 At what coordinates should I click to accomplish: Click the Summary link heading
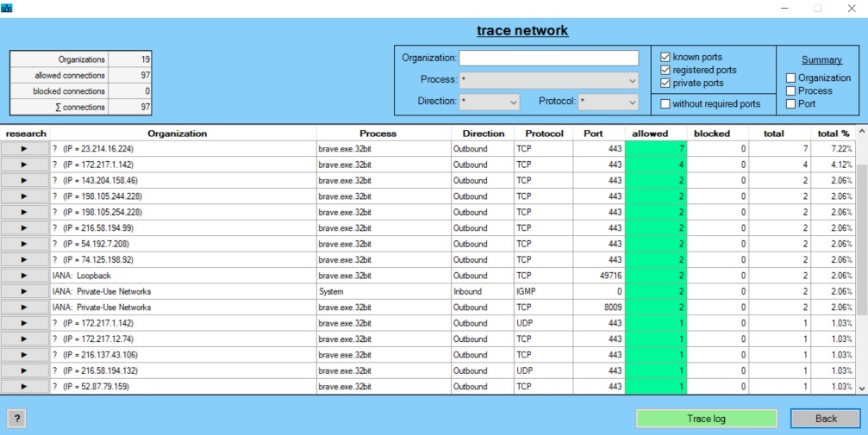[x=821, y=59]
